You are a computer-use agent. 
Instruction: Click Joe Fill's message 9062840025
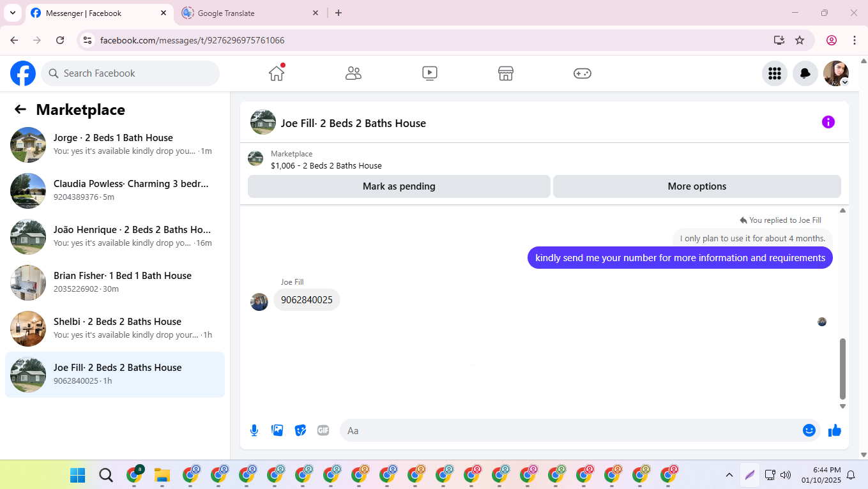307,300
